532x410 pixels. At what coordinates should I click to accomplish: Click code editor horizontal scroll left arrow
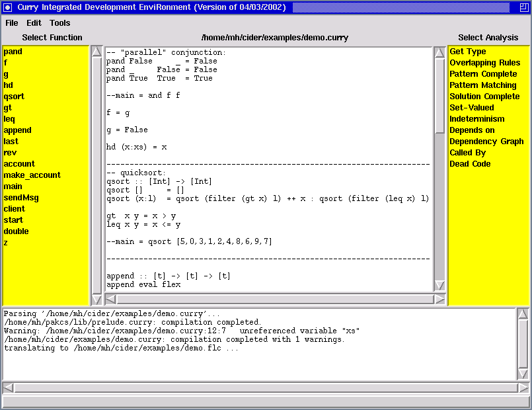coord(110,299)
